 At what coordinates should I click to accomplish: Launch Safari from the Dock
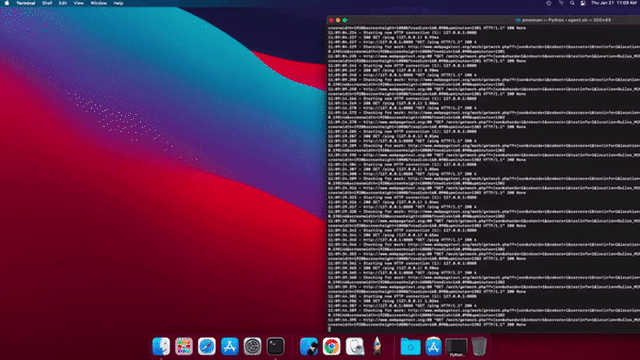(x=207, y=347)
